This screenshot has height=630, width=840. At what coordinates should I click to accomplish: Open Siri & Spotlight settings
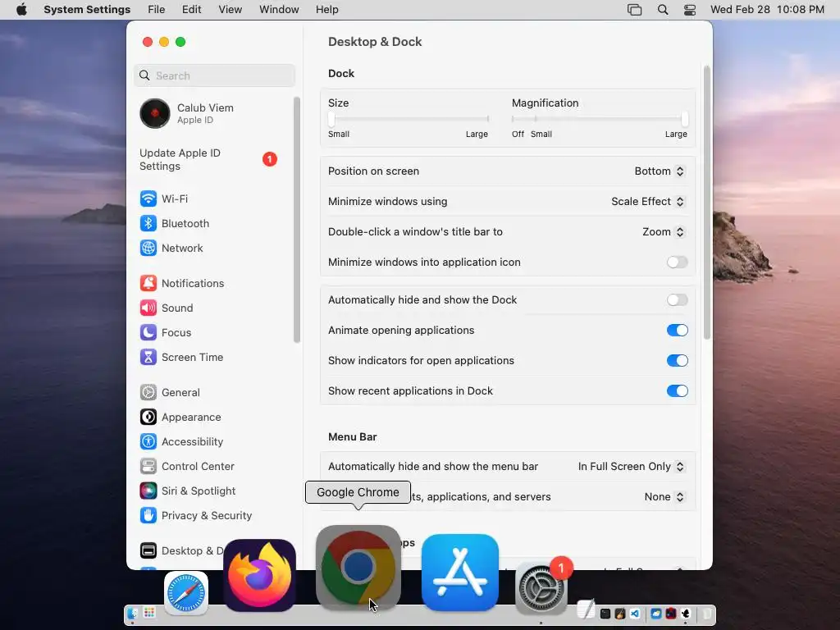188,491
